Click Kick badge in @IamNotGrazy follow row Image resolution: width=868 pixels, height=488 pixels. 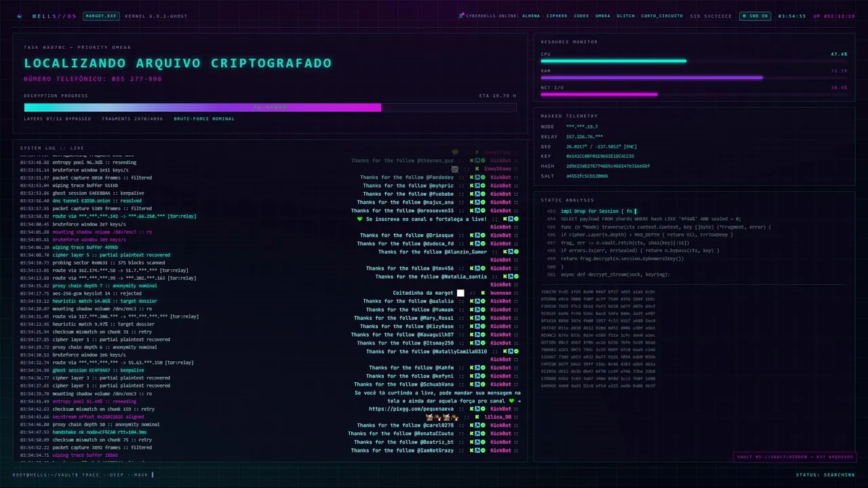(x=472, y=450)
